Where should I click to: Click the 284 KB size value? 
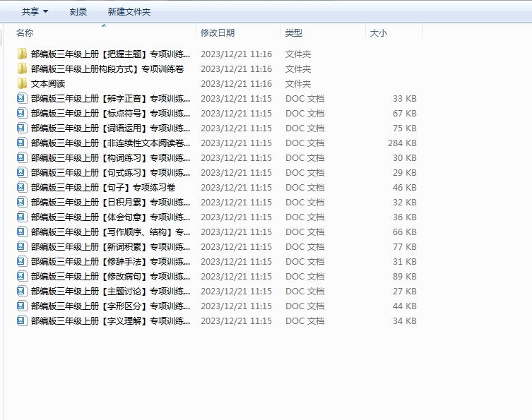tap(402, 143)
